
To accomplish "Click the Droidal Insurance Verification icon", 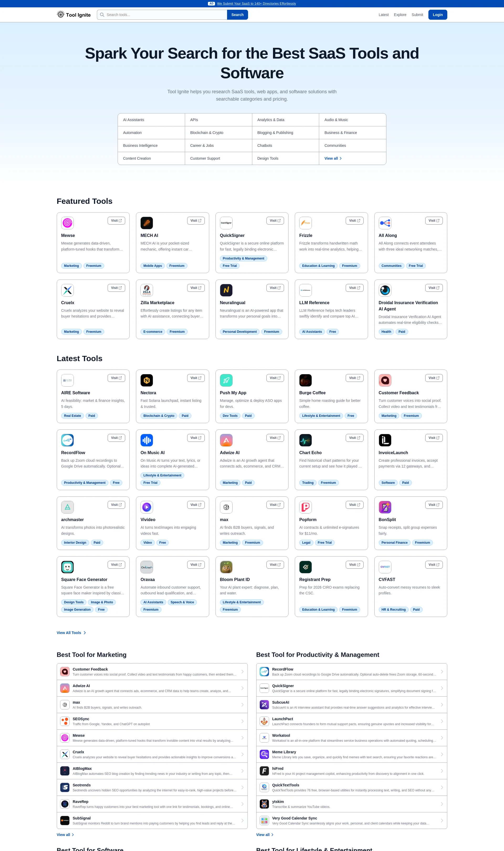I will tap(385, 290).
